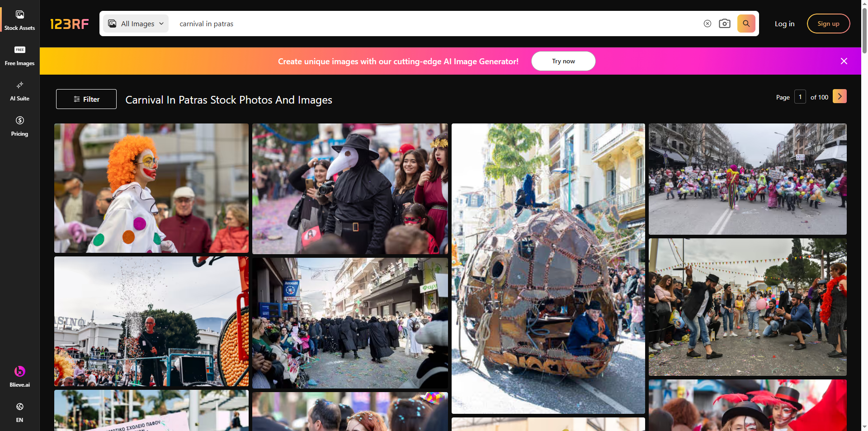Viewport: 868px width, 431px height.
Task: Change language with the EN globe icon
Action: (19, 407)
